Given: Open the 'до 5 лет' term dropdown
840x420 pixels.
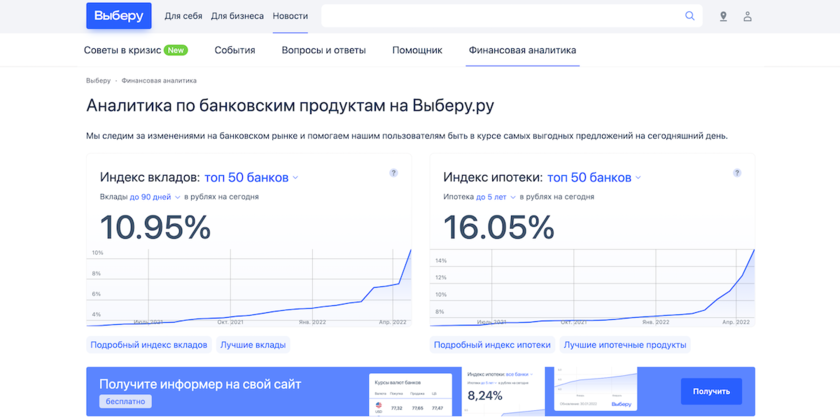Looking at the screenshot, I should [x=495, y=197].
